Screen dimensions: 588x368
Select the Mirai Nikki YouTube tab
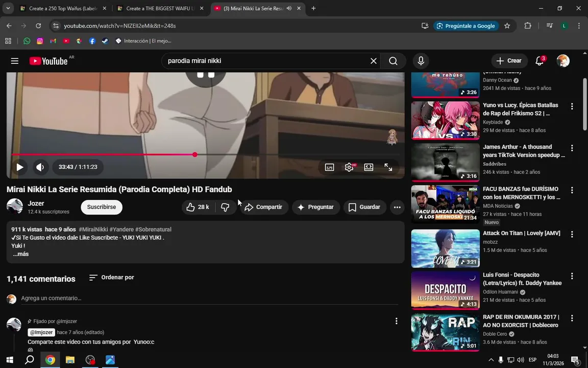[x=253, y=8]
